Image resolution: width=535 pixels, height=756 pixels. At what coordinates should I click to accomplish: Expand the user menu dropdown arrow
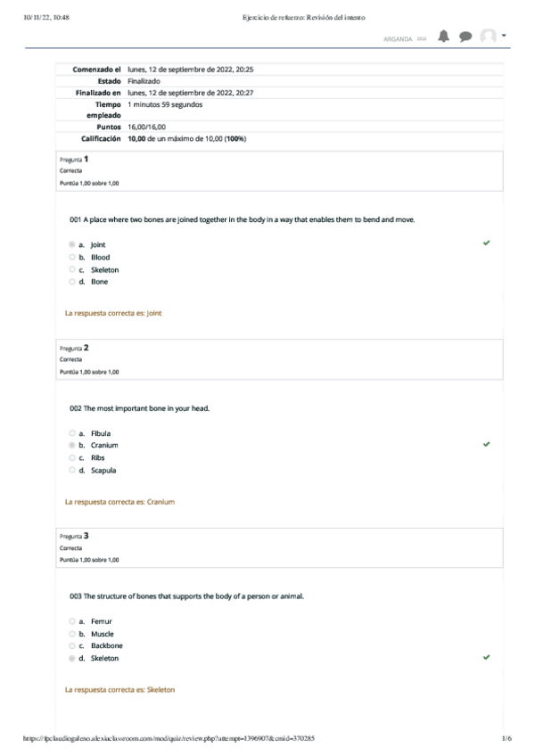[x=504, y=35]
